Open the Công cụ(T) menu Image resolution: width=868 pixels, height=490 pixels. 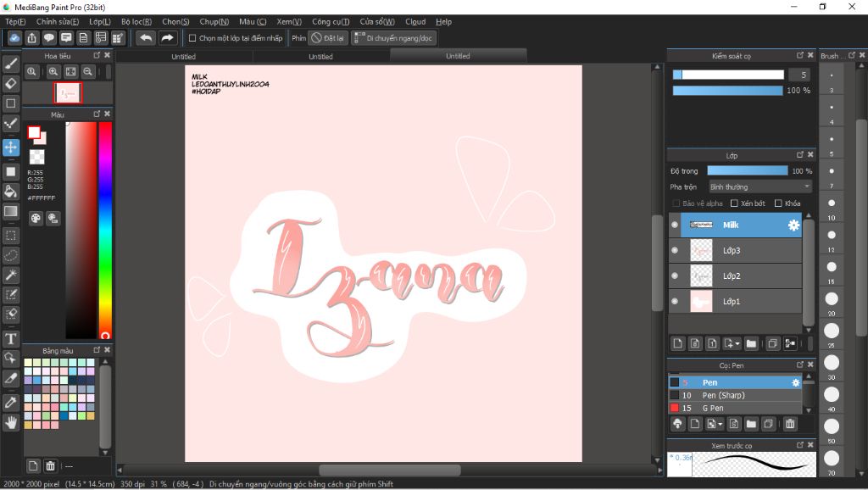[x=331, y=21]
